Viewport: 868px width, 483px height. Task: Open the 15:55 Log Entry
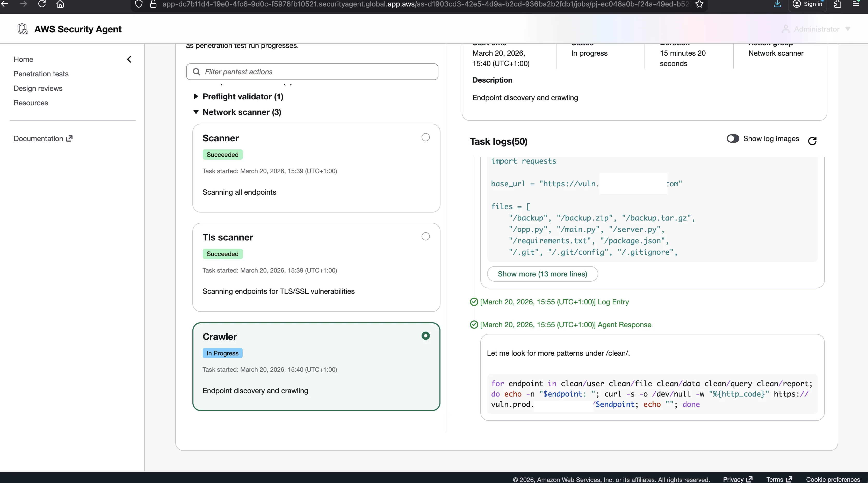click(x=554, y=302)
